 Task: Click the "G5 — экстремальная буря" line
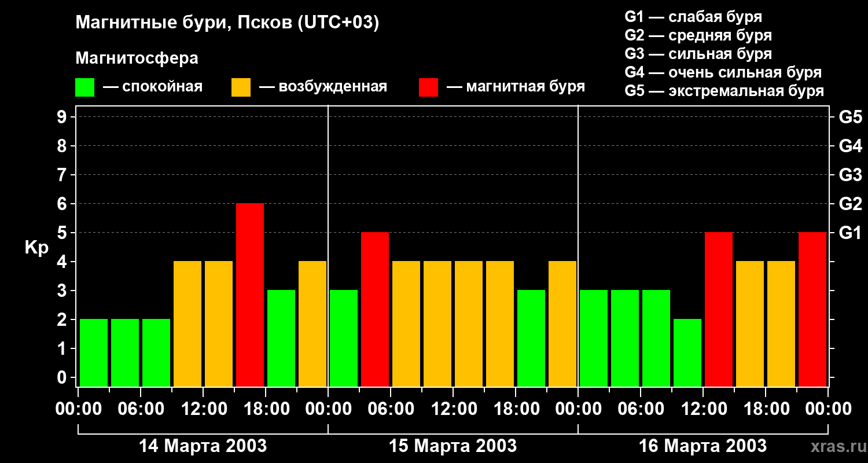click(724, 91)
